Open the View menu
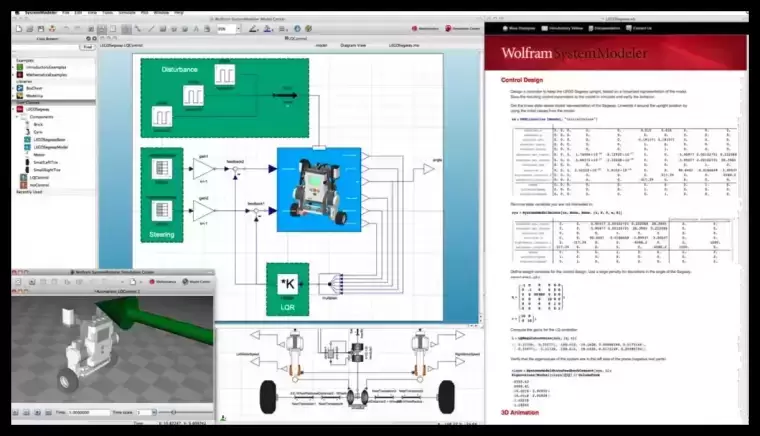Image resolution: width=760 pixels, height=436 pixels. [x=92, y=13]
